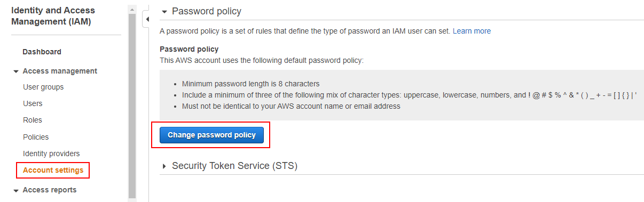The height and width of the screenshot is (202, 644).
Task: Collapse Access management group arrow
Action: (x=16, y=71)
